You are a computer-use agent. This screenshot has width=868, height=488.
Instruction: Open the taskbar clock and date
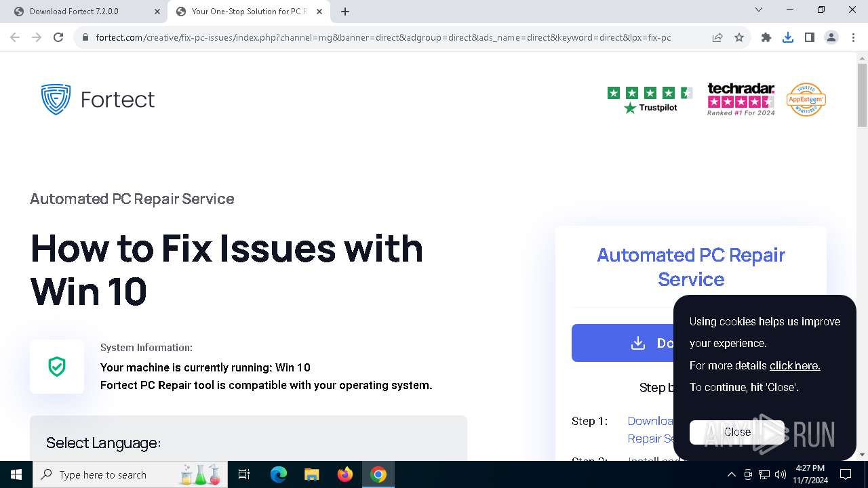point(810,474)
